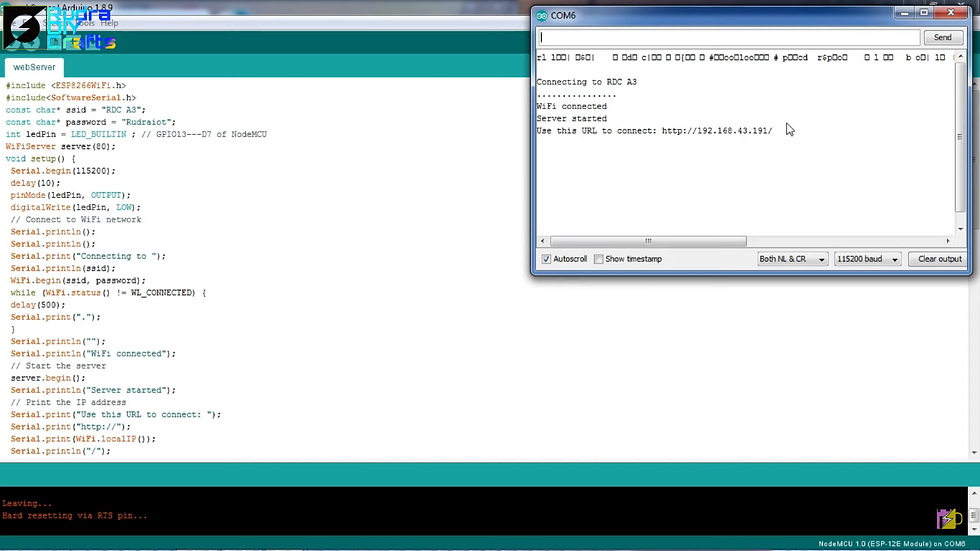Click the 'WiFiServer server(80);' code line
The height and width of the screenshot is (551, 980).
(x=61, y=147)
